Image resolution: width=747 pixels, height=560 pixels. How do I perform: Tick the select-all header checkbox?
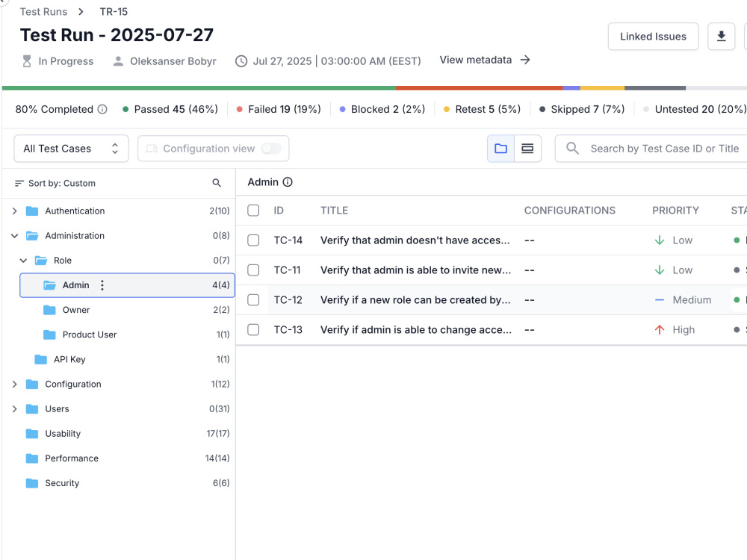[253, 211]
